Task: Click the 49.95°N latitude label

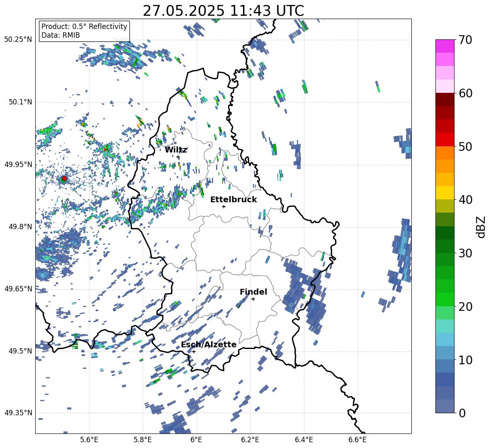Action: [18, 164]
